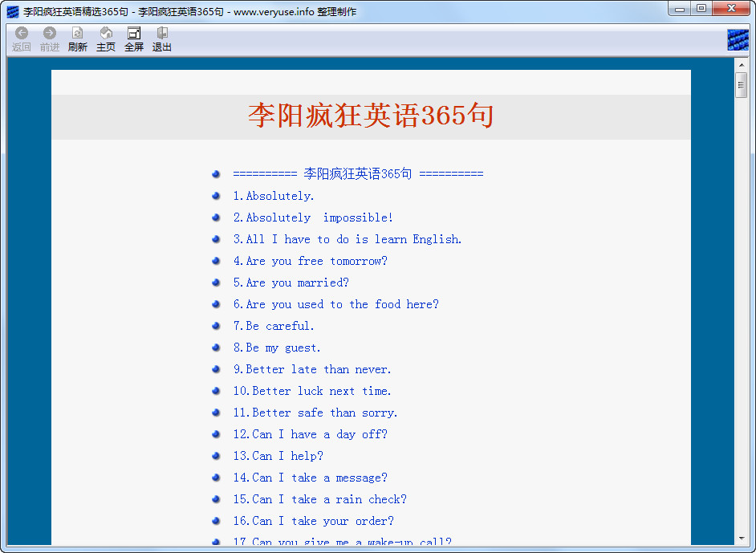The height and width of the screenshot is (553, 756).
Task: Click the app icon in title bar
Action: pyautogui.click(x=13, y=11)
